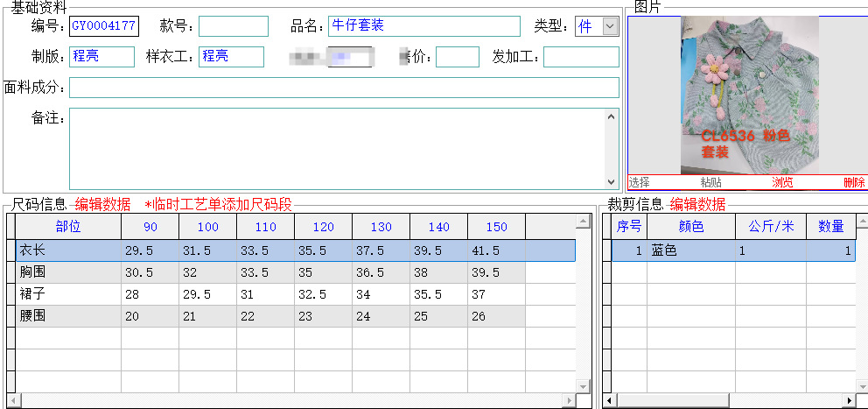Click the size 140 column header

[439, 227]
